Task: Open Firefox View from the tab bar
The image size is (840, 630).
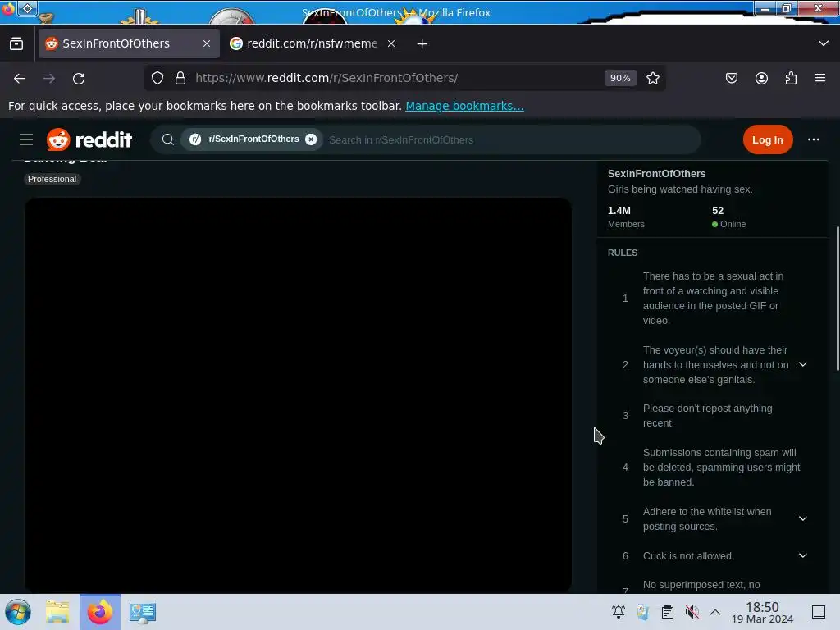Action: [x=16, y=44]
